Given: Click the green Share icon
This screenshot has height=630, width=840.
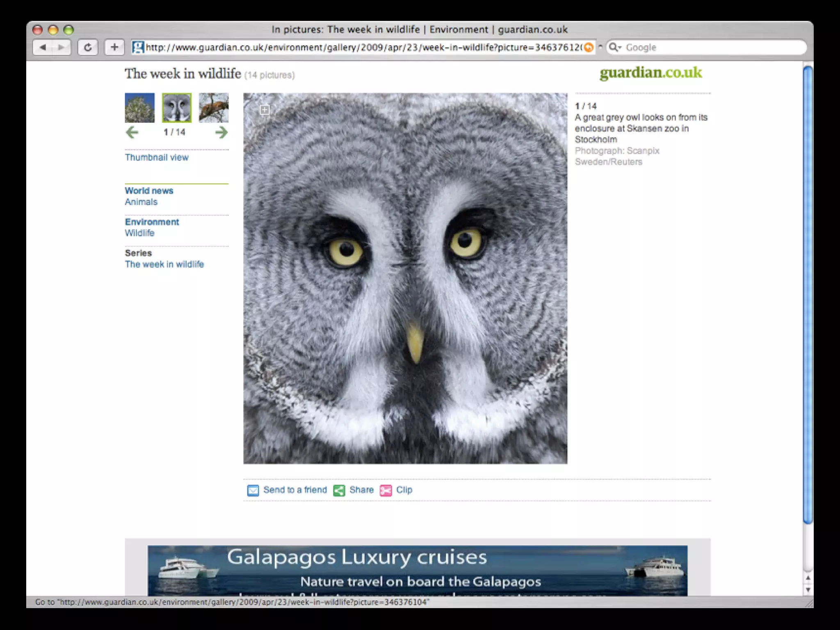Looking at the screenshot, I should 339,490.
